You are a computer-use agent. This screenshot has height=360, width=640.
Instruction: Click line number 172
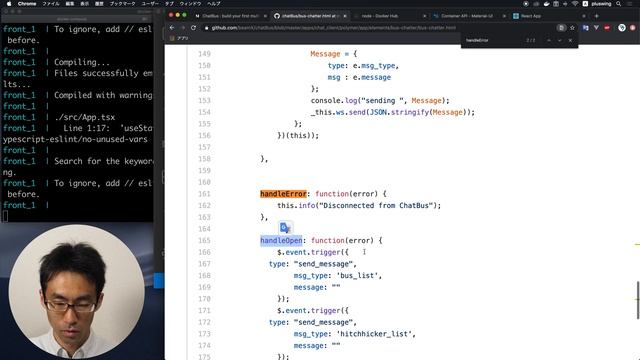coord(204,322)
